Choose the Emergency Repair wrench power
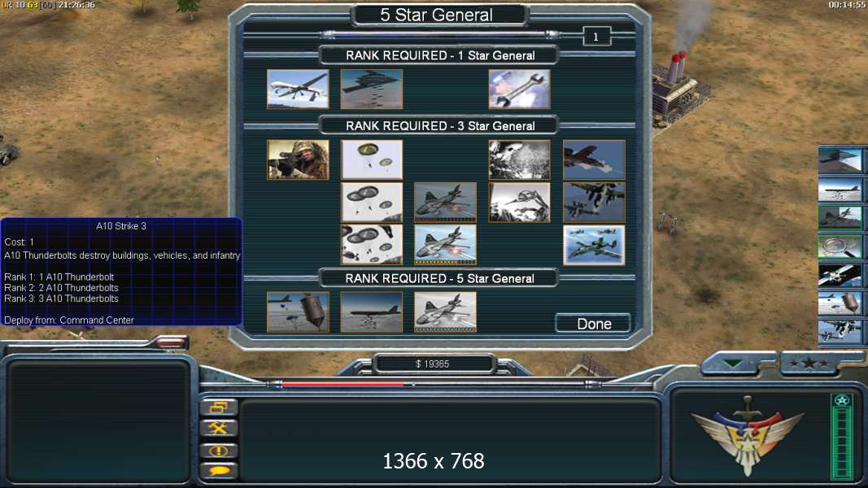The width and height of the screenshot is (868, 488). 519,89
